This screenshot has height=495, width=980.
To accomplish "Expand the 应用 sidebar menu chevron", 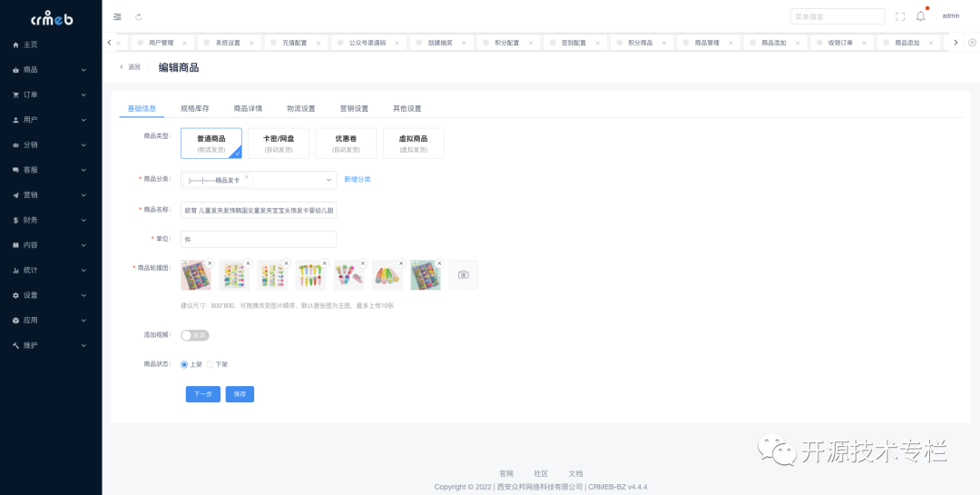I will (x=83, y=321).
